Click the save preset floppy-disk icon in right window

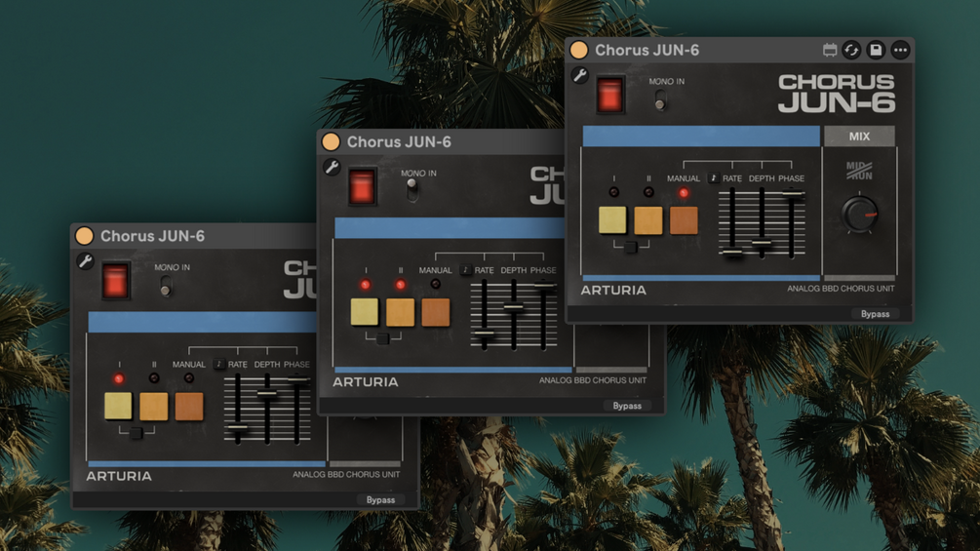(876, 50)
